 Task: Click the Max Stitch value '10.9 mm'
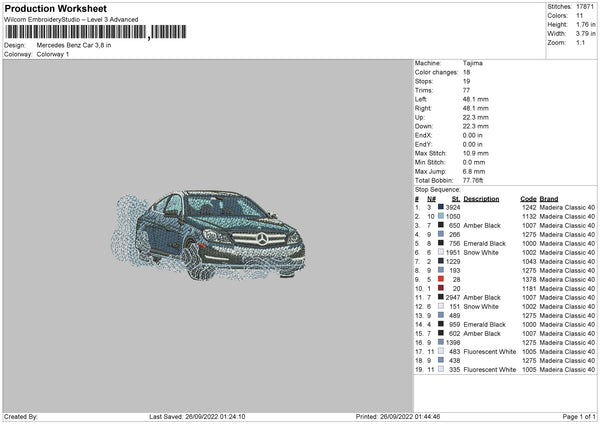pos(476,153)
